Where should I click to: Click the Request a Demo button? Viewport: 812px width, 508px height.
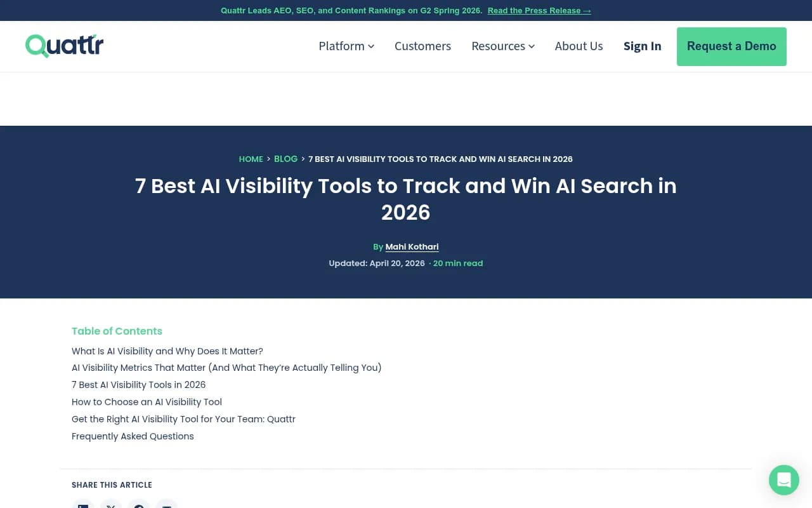click(731, 46)
